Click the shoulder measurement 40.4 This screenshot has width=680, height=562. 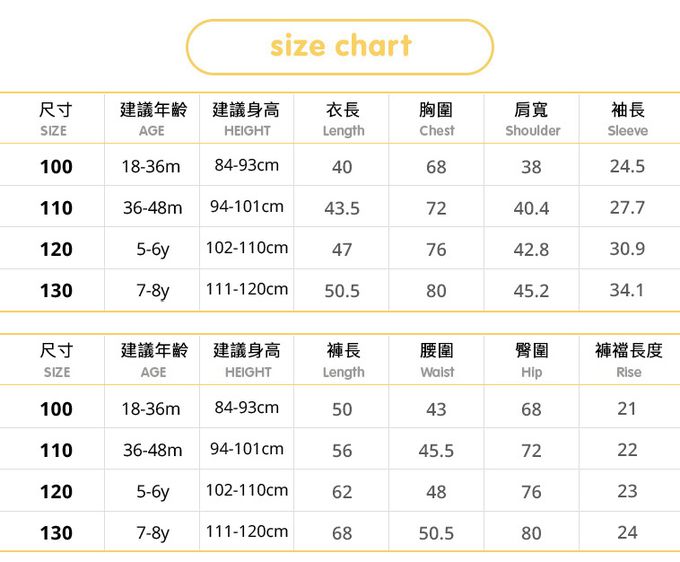coord(531,208)
